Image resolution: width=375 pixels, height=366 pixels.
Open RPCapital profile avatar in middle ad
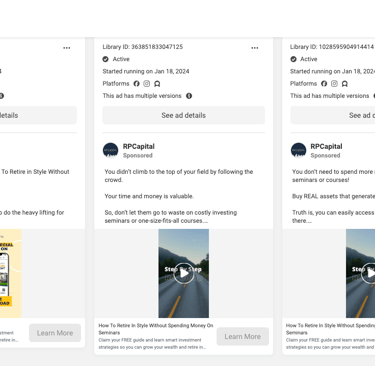pos(111,150)
